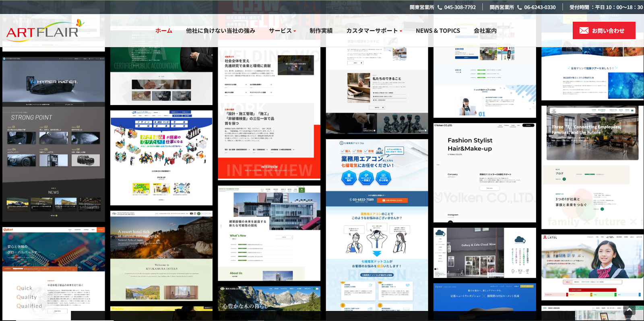Open 他社に負けない当社の強み page

click(x=220, y=31)
